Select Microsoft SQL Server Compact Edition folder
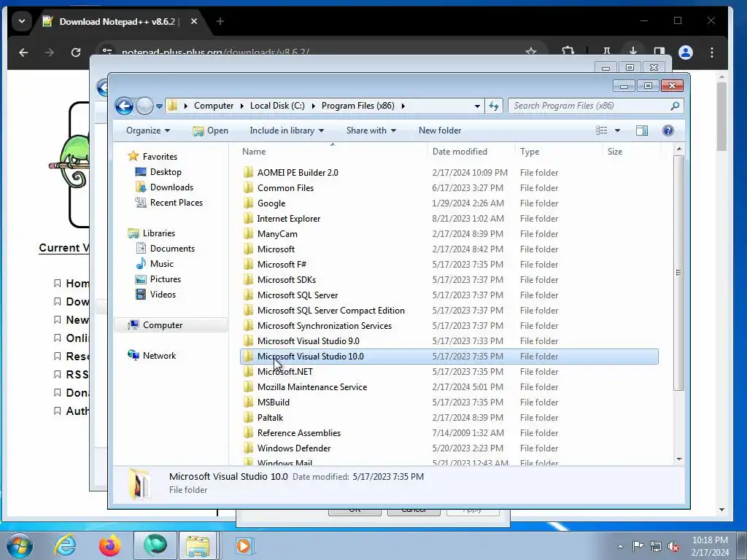This screenshot has width=747, height=560. click(449, 311)
